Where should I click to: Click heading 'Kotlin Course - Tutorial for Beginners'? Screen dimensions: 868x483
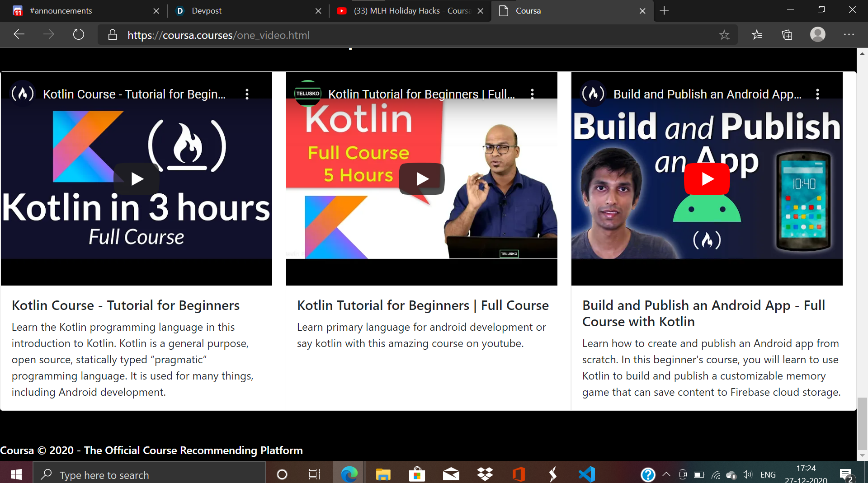126,305
